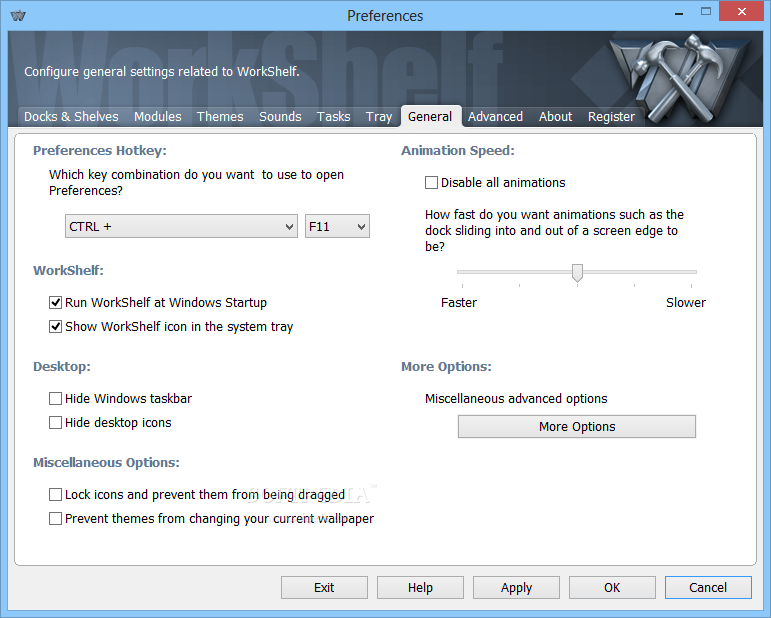Image resolution: width=771 pixels, height=618 pixels.
Task: Switch to the Modules tab
Action: click(x=158, y=117)
